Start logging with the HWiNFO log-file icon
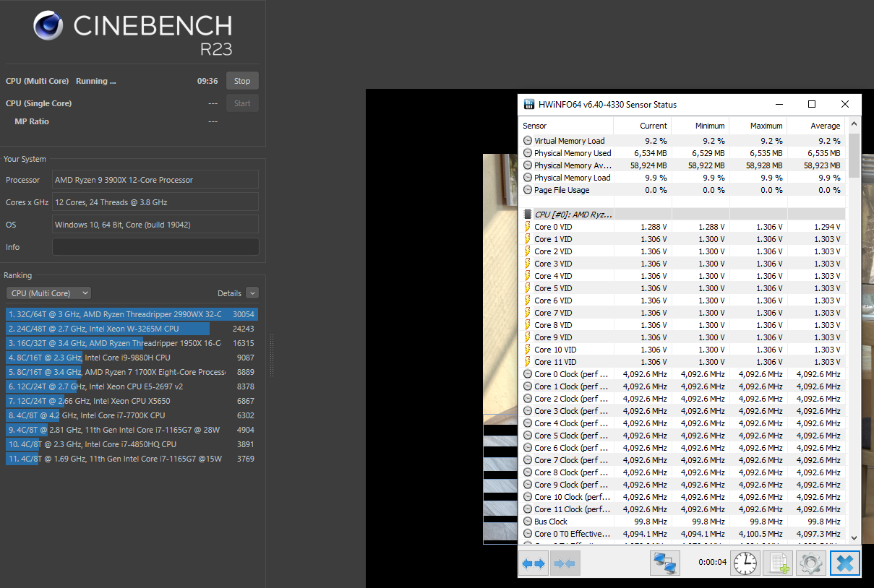Image resolution: width=874 pixels, height=588 pixels. pyautogui.click(x=779, y=563)
